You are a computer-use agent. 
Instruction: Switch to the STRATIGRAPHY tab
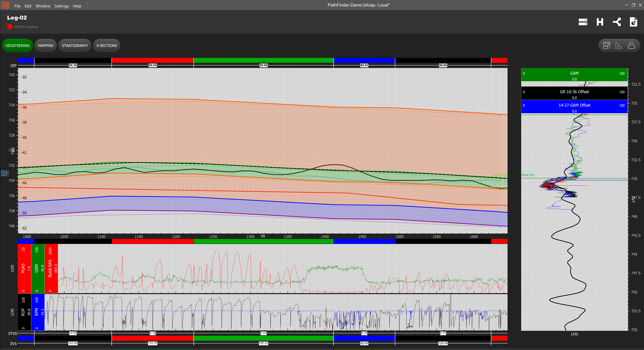75,46
